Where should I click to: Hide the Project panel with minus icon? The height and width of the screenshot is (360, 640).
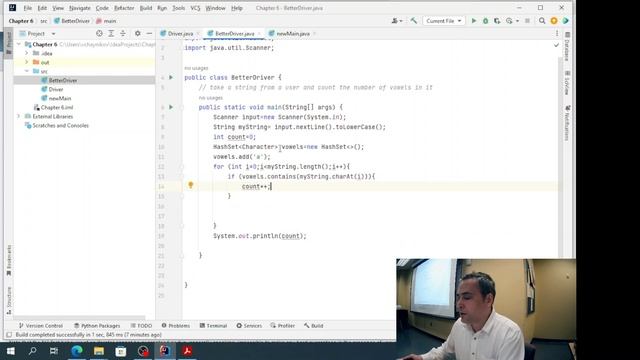[149, 33]
